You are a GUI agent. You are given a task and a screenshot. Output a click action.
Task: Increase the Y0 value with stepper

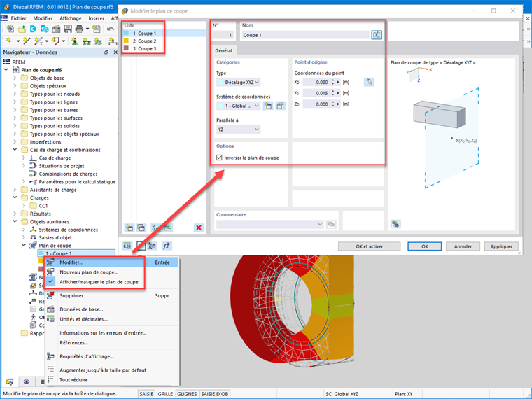332,91
